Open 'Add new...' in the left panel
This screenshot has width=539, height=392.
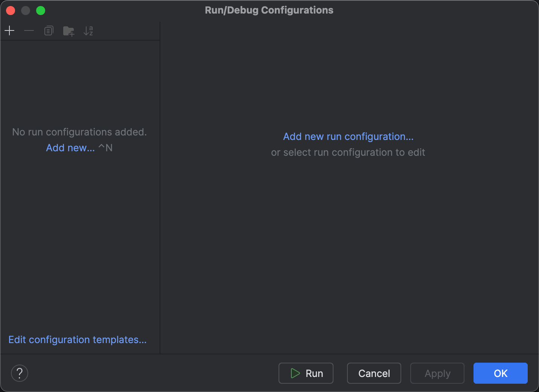tap(70, 147)
